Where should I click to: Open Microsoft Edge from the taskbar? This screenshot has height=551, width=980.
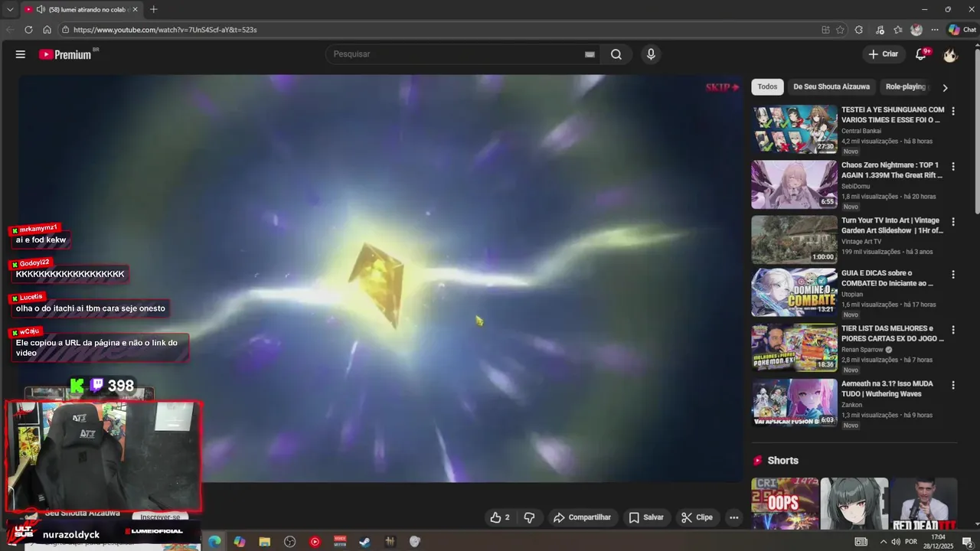click(x=214, y=542)
